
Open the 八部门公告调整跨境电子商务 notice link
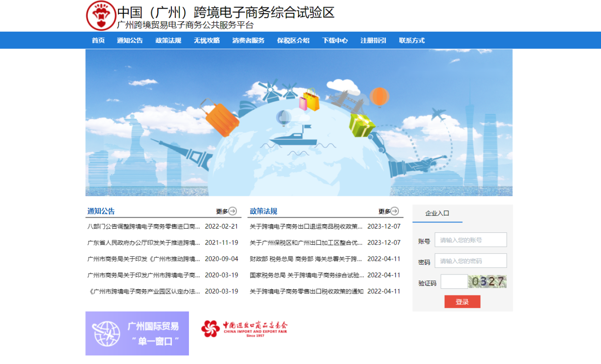pyautogui.click(x=144, y=227)
